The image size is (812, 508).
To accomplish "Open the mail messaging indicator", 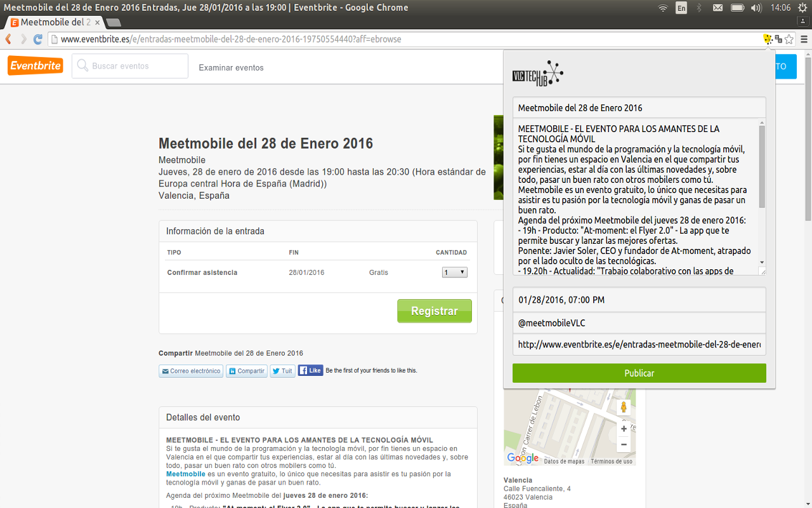I will 717,8.
